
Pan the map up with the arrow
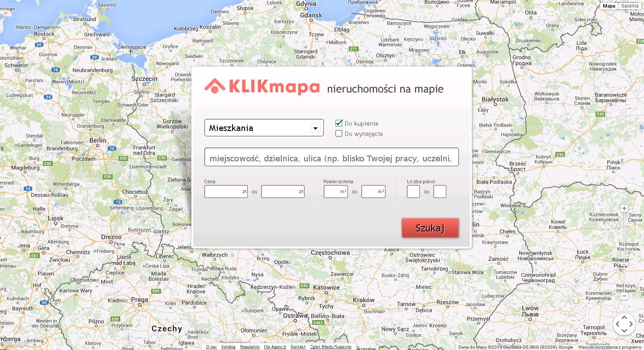pos(624,317)
